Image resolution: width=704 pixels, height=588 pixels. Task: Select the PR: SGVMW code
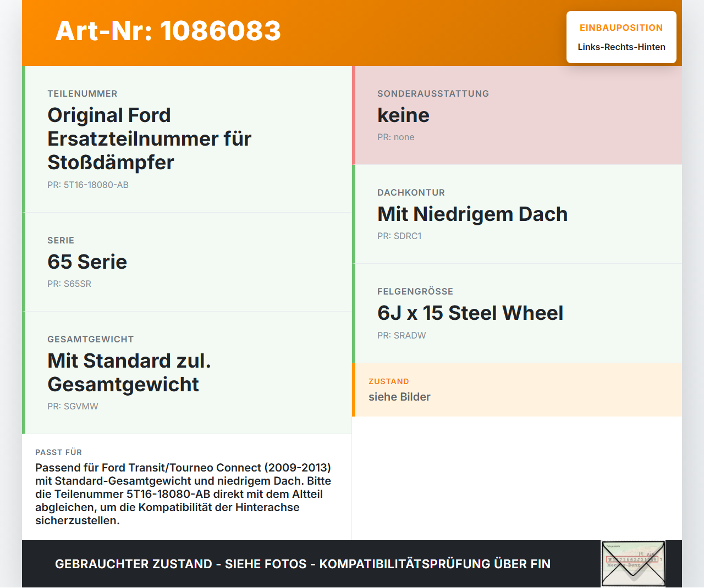click(x=73, y=406)
